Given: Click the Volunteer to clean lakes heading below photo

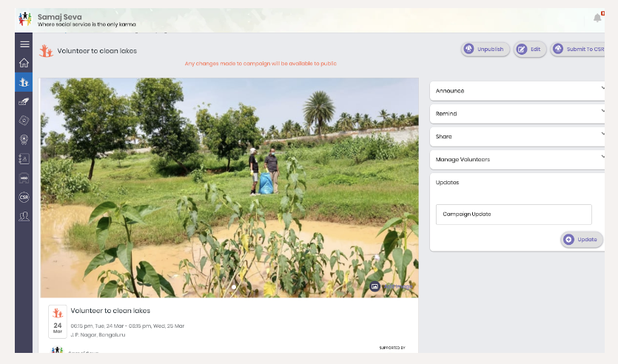Looking at the screenshot, I should 110,311.
